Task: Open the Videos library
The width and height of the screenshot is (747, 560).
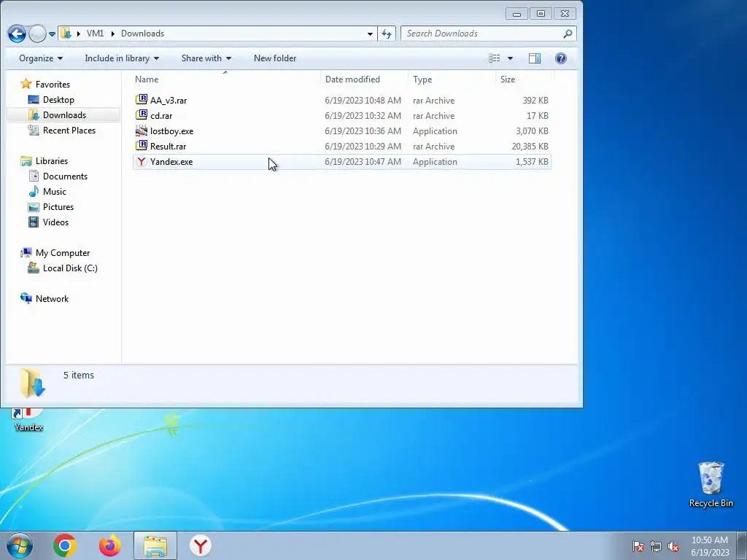Action: (x=55, y=222)
